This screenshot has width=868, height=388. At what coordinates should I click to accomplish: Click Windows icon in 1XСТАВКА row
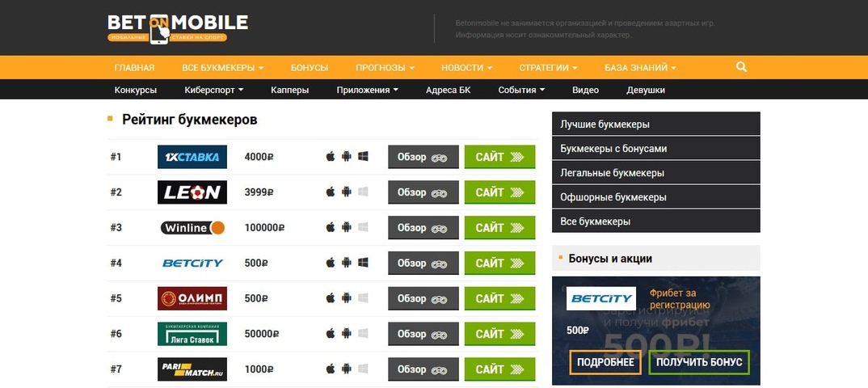pos(363,157)
